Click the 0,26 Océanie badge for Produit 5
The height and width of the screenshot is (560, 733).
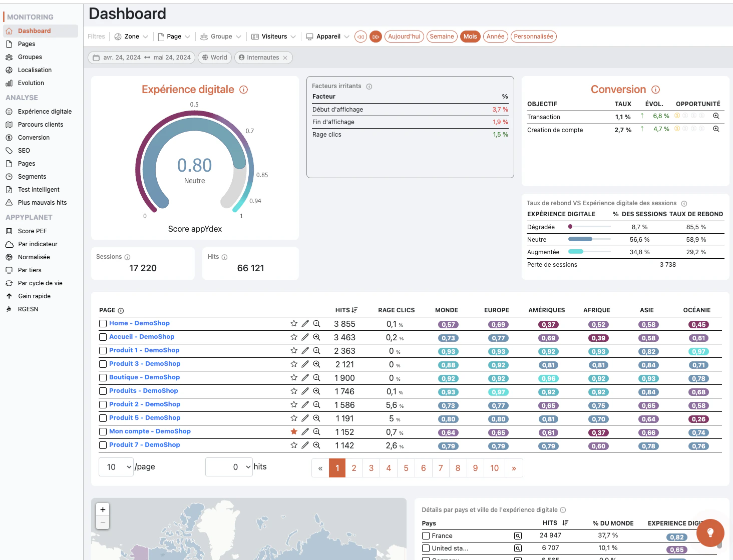pyautogui.click(x=698, y=419)
